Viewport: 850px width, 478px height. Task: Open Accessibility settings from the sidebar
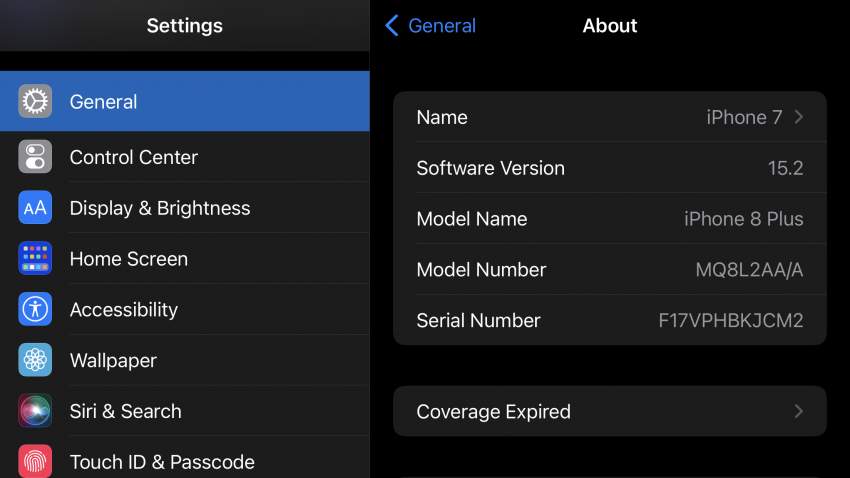[124, 310]
